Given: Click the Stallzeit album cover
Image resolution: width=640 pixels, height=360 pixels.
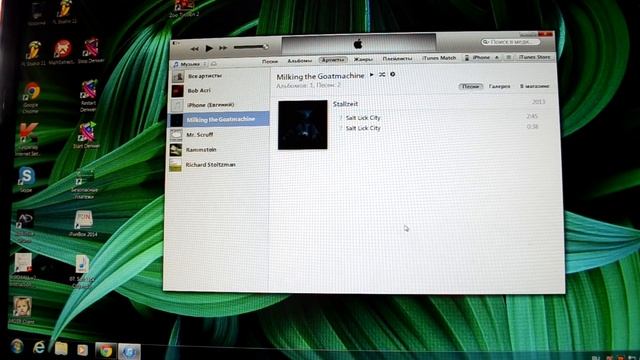Looking at the screenshot, I should 302,124.
